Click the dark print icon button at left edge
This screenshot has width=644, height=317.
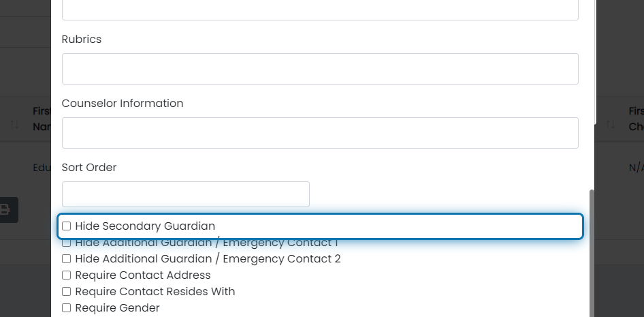point(5,210)
